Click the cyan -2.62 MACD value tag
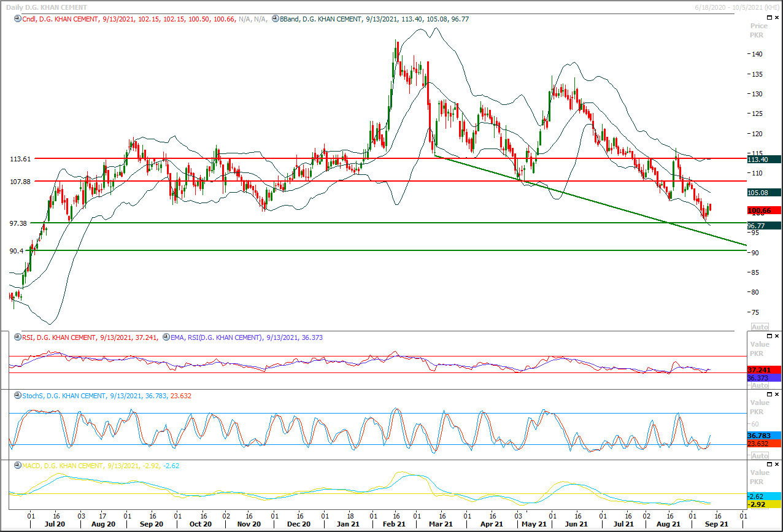Viewport: 783px width, 532px height. click(764, 496)
